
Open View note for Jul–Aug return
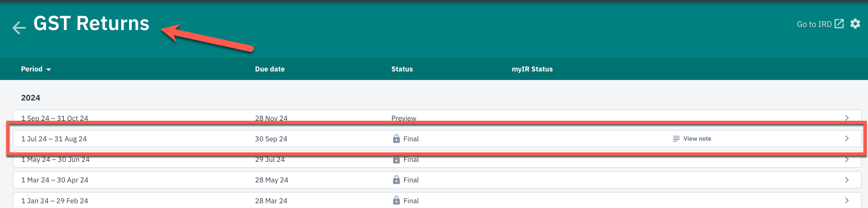pos(697,139)
